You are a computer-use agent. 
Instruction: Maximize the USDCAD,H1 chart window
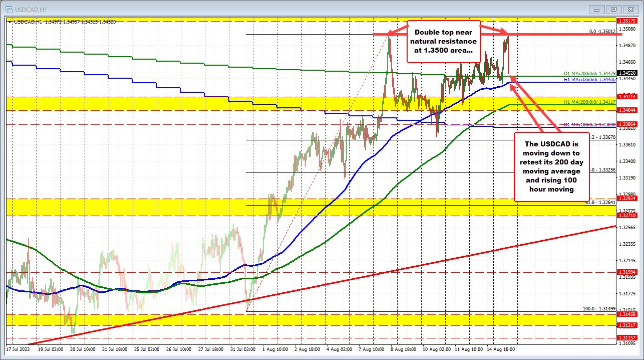pos(614,9)
